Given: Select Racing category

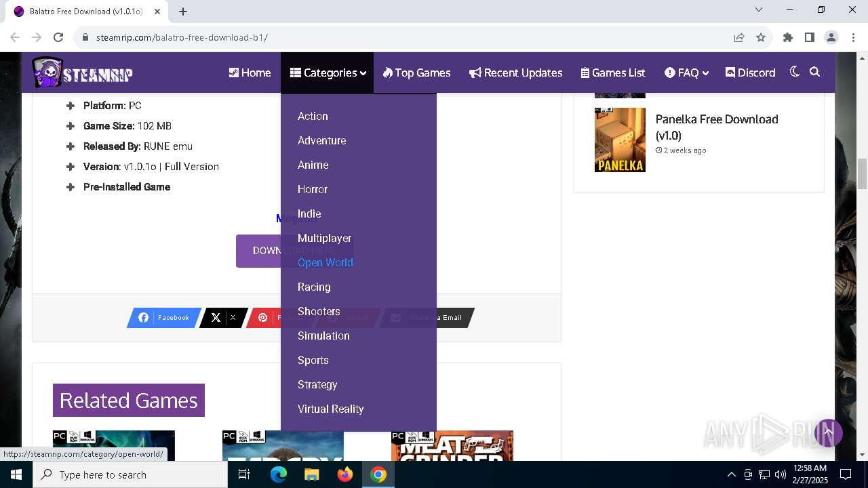Looking at the screenshot, I should (x=314, y=287).
